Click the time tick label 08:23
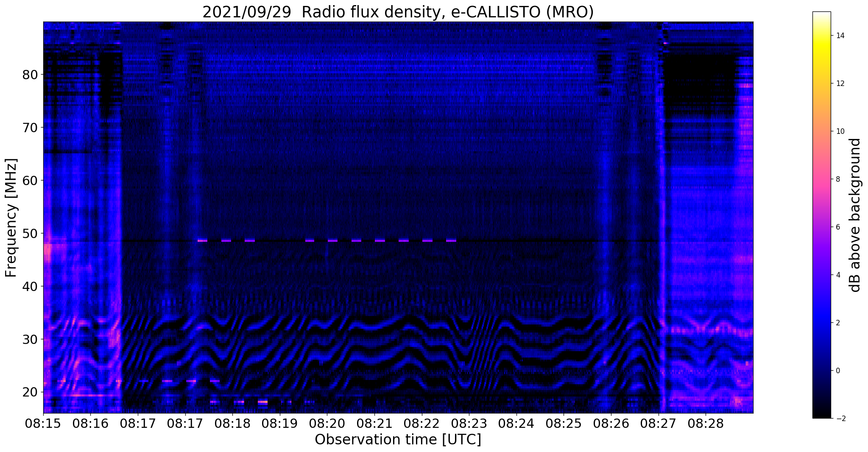This screenshot has width=868, height=452. tap(469, 423)
